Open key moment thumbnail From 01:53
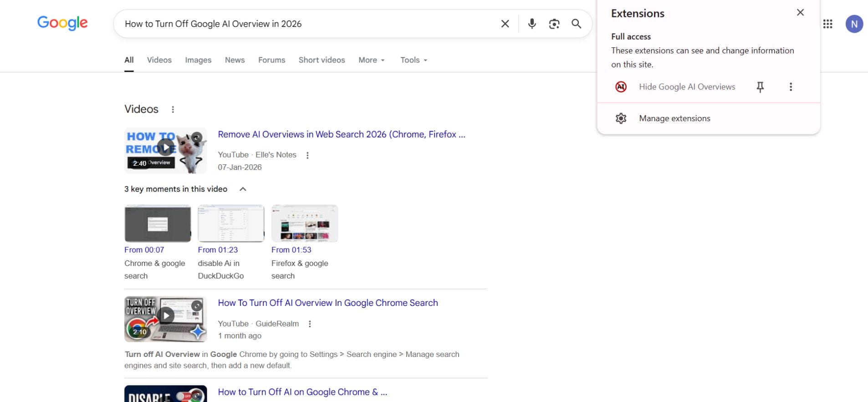868x402 pixels. point(305,224)
